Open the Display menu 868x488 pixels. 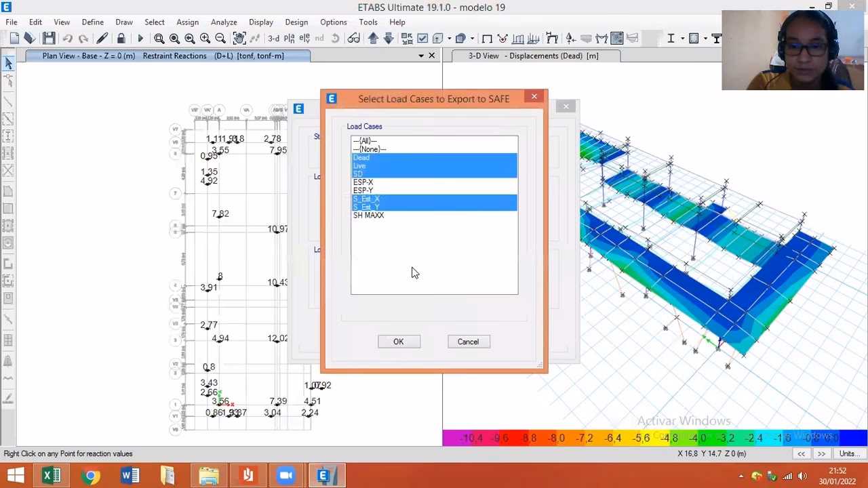260,22
